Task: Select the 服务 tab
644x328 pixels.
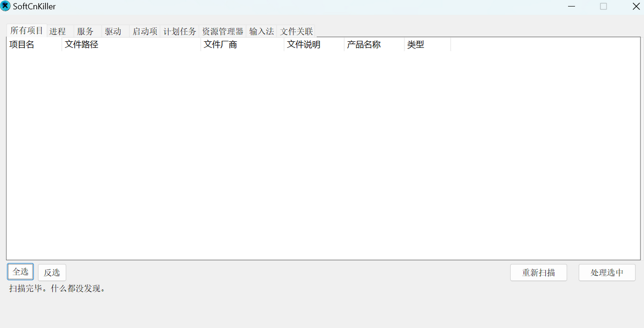Action: (x=86, y=31)
